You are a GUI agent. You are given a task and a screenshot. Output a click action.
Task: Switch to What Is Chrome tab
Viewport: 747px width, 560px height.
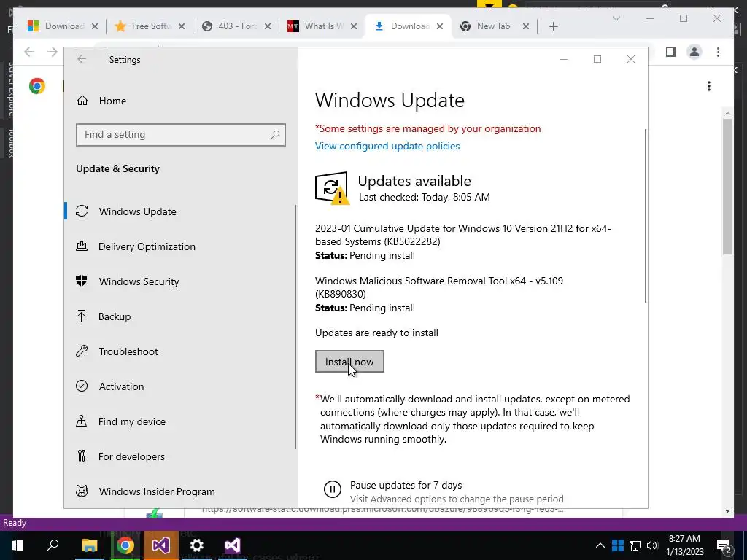pyautogui.click(x=323, y=26)
